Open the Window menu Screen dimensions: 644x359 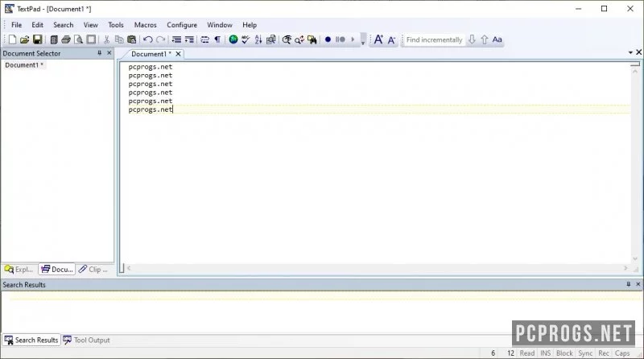click(220, 25)
